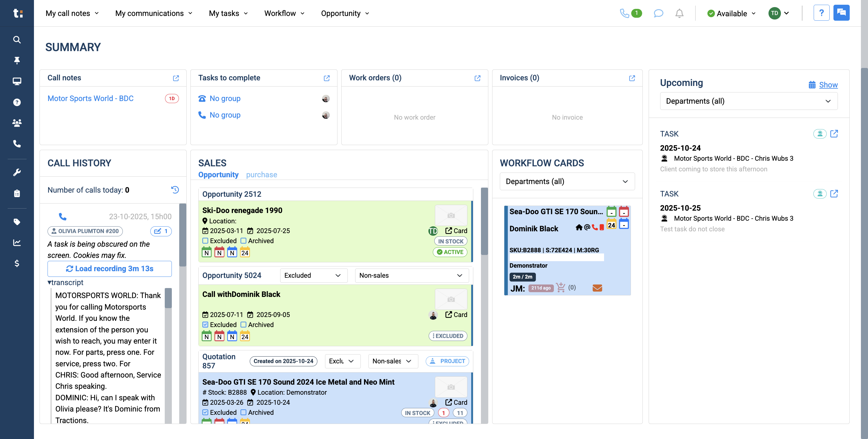The width and height of the screenshot is (868, 439).
Task: Uncheck Excluded on Call withDominik Black
Action: [205, 325]
